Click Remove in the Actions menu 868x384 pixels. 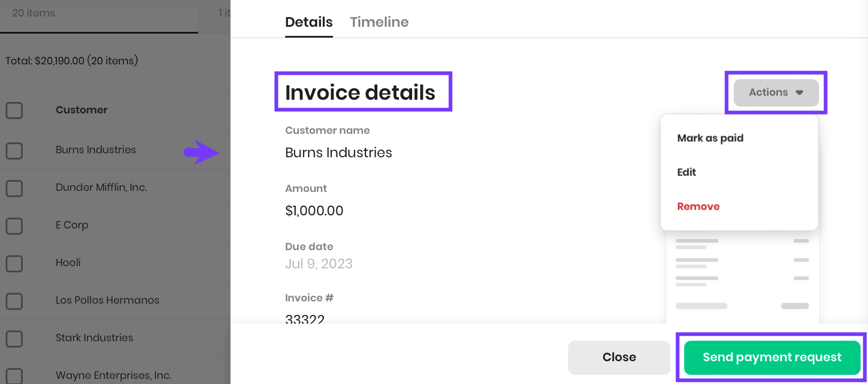[x=698, y=206]
